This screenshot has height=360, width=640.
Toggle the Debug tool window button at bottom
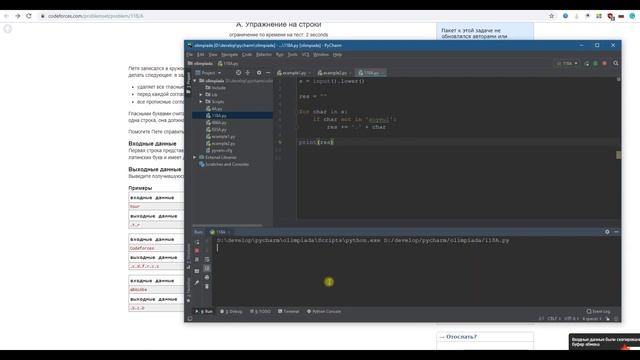(231, 311)
